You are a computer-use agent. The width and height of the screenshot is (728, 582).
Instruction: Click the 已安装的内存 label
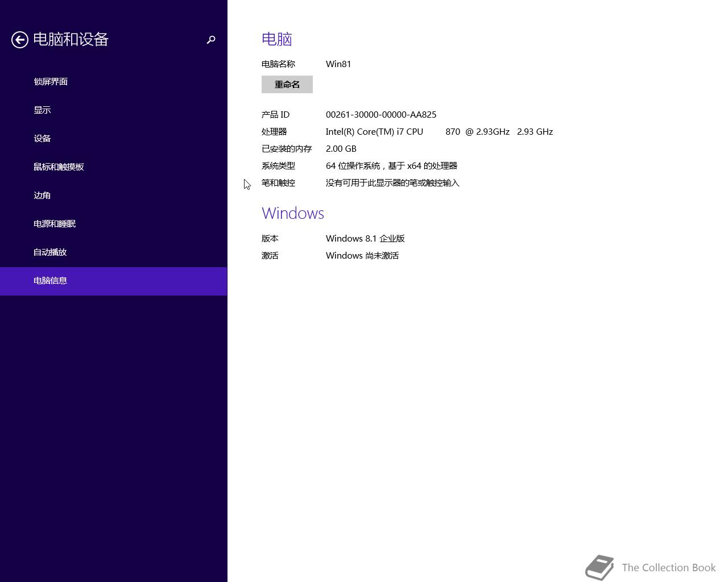(x=287, y=148)
